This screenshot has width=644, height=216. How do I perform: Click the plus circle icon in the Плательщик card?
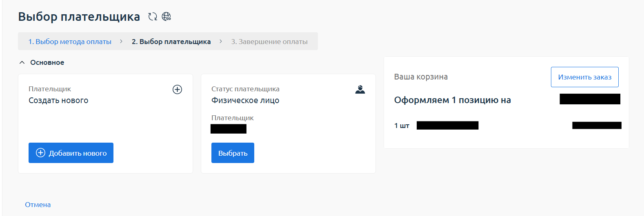(177, 90)
